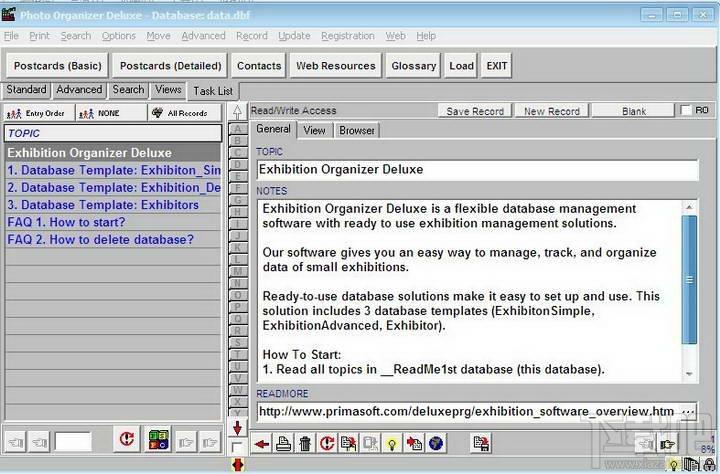Click the refresh icon in left panel toolbar
This screenshot has width=720, height=474.
point(127,440)
